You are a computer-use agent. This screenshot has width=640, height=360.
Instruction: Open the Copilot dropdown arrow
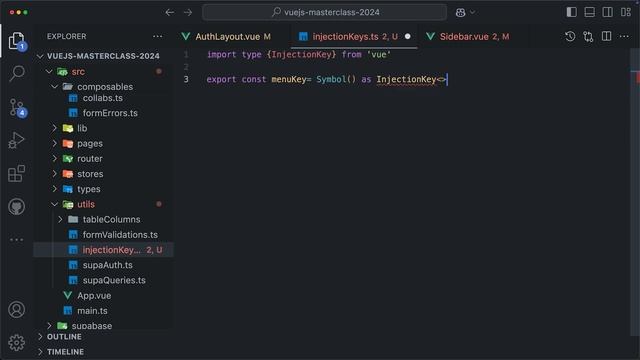pos(472,13)
